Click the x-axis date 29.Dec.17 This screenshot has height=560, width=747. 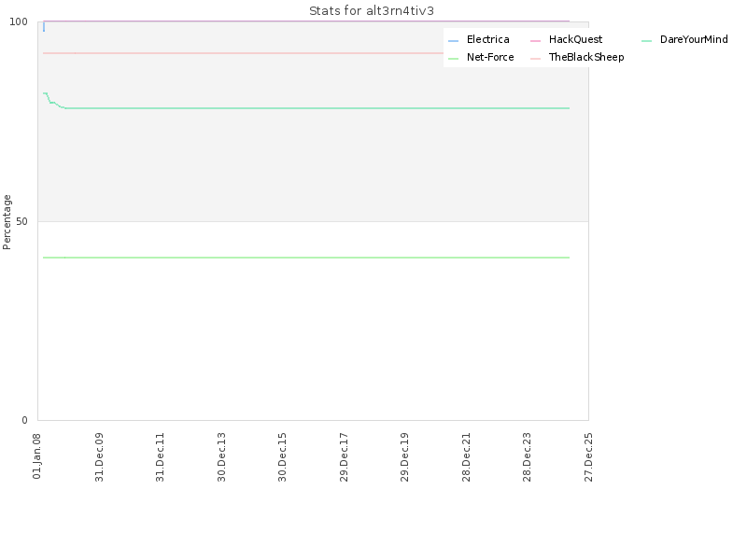tap(344, 457)
